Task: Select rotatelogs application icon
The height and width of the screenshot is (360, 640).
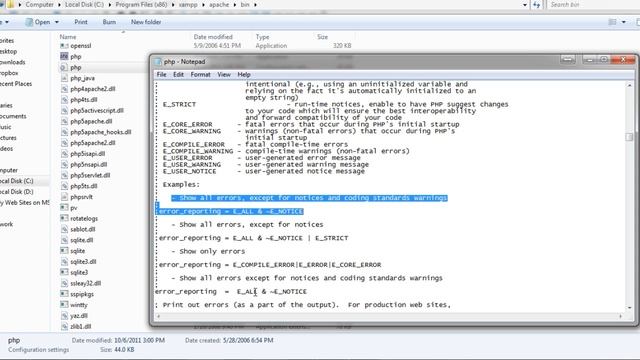Action: click(x=64, y=218)
